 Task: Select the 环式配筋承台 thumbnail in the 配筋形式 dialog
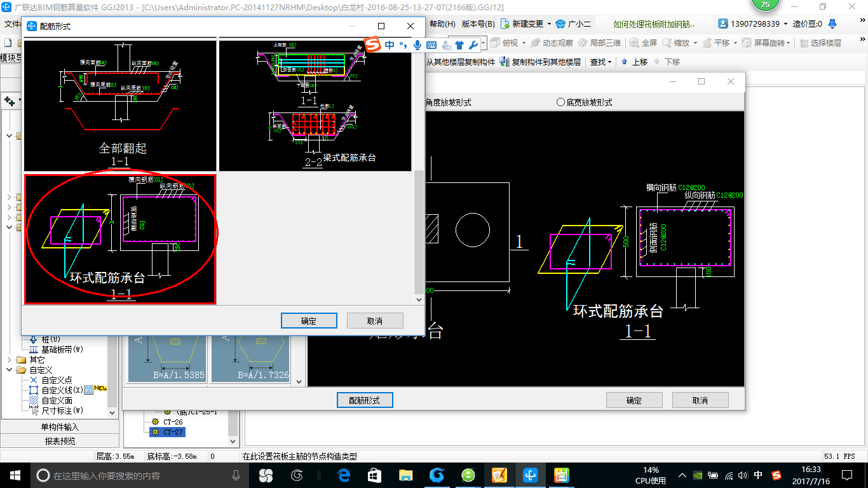coord(120,238)
